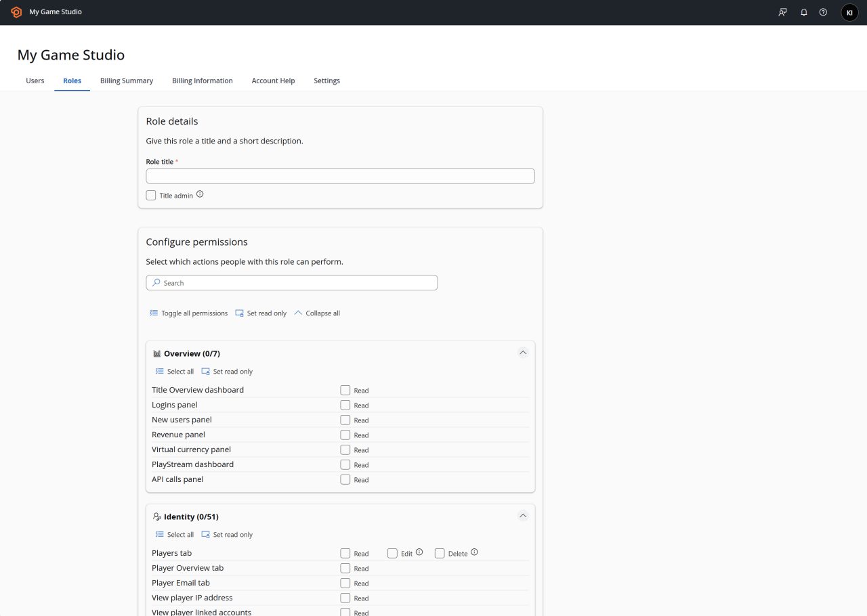Enable the Title admin checkbox

[150, 195]
